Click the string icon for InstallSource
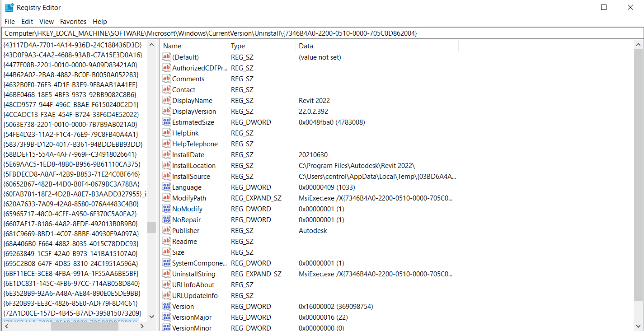The image size is (644, 331). point(167,177)
